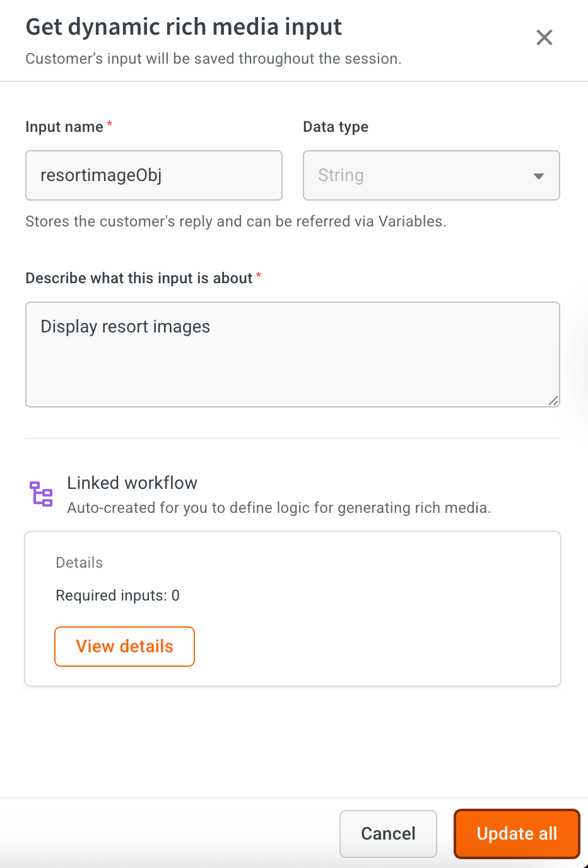Click the Input name label
Viewport: 588px width, 868px height.
click(64, 127)
